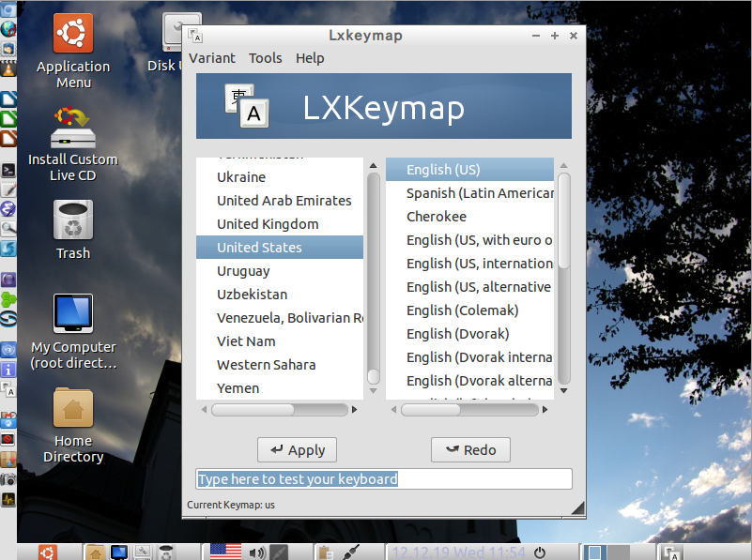The width and height of the screenshot is (752, 560).
Task: Launch the globe web browser with red d
Action: [8, 29]
